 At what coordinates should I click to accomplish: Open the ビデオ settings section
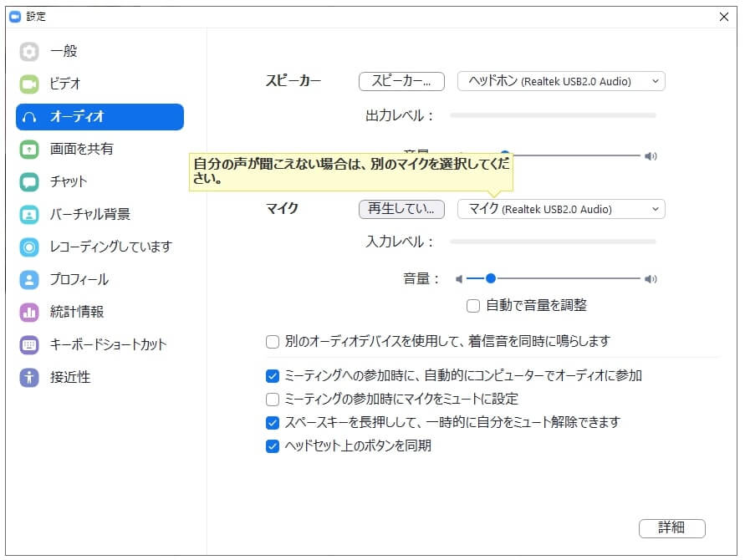[100, 84]
